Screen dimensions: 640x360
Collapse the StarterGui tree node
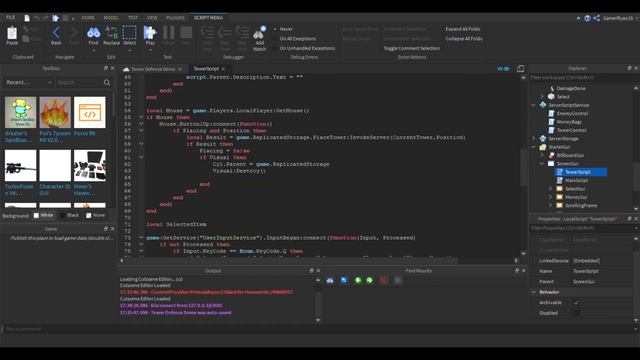coord(533,147)
